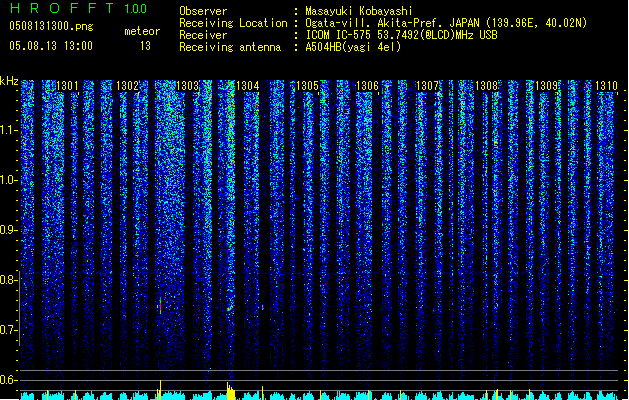Click the small red echo after 1304
Image resolution: width=629 pixels, height=400 pixels.
click(x=263, y=307)
